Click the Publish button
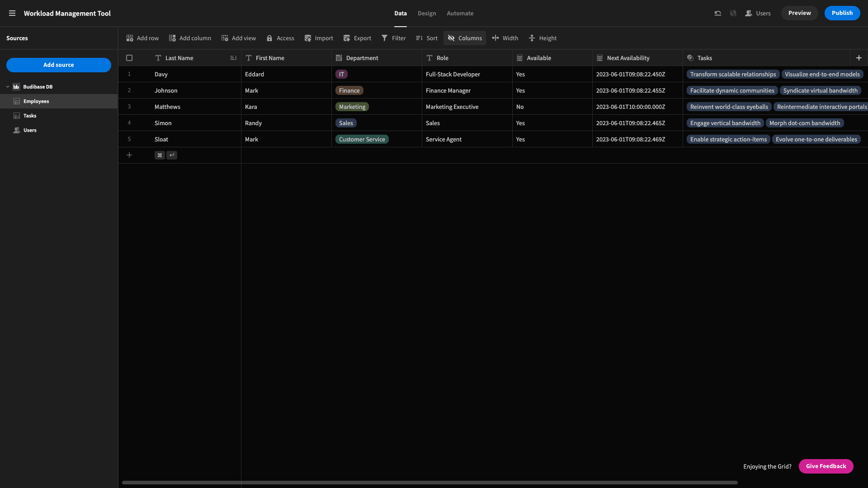 (x=842, y=13)
